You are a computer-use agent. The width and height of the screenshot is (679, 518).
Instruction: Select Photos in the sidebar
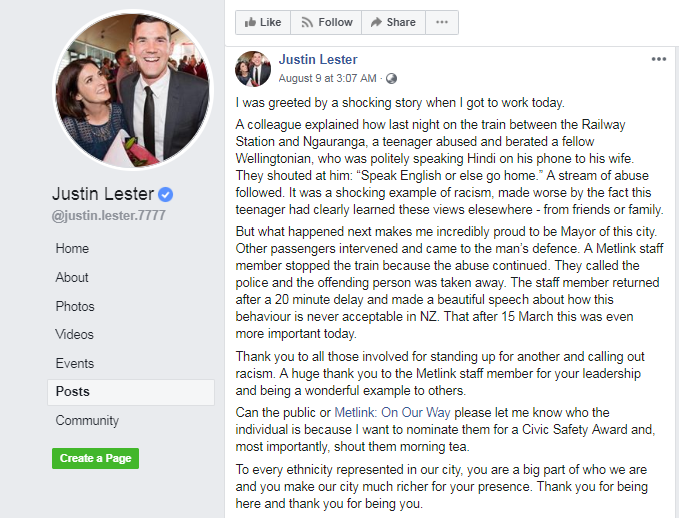[x=75, y=306]
